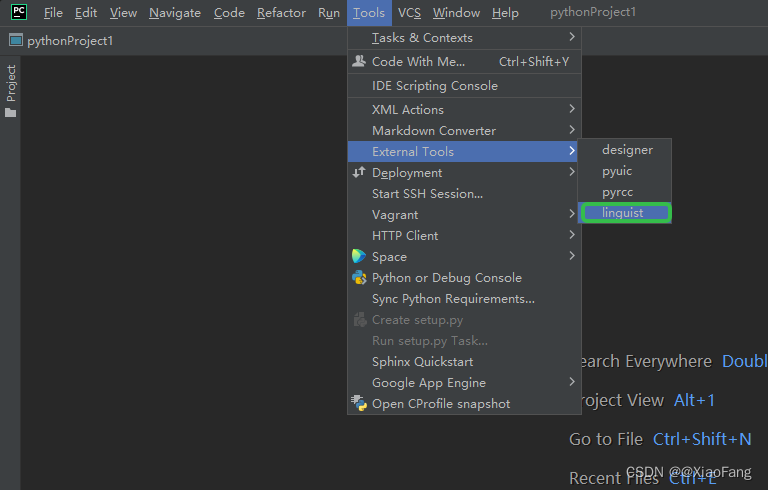Launch pyuic from the submenu

[625, 171]
